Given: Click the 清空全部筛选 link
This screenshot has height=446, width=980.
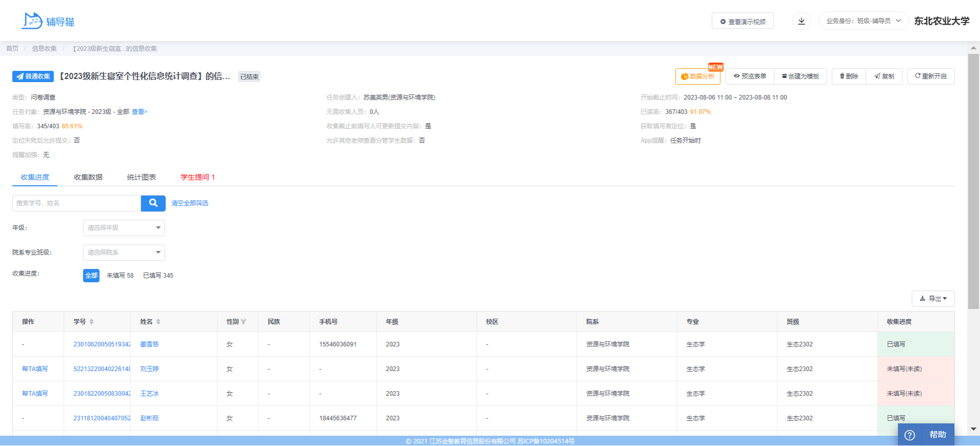Looking at the screenshot, I should 190,203.
